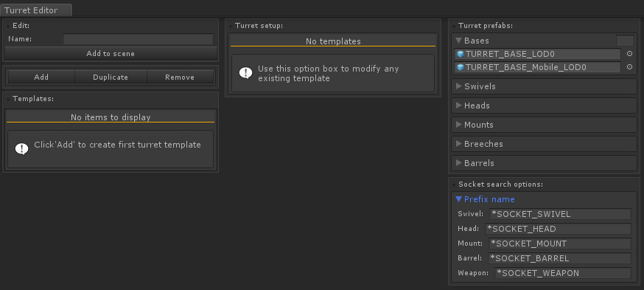644x290 pixels.
Task: Select the TURRET_BASE_Mobile_LOD0 object field
Action: pyautogui.click(x=538, y=67)
